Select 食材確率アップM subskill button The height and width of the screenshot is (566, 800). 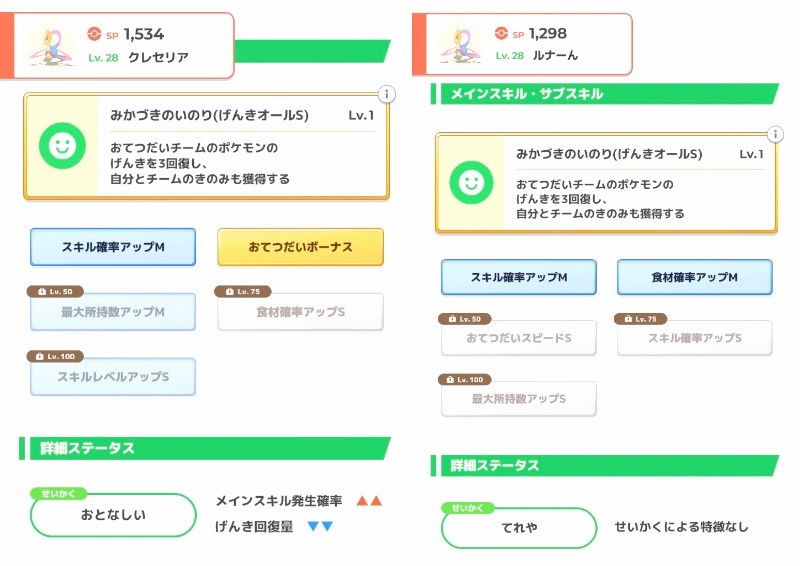point(694,277)
